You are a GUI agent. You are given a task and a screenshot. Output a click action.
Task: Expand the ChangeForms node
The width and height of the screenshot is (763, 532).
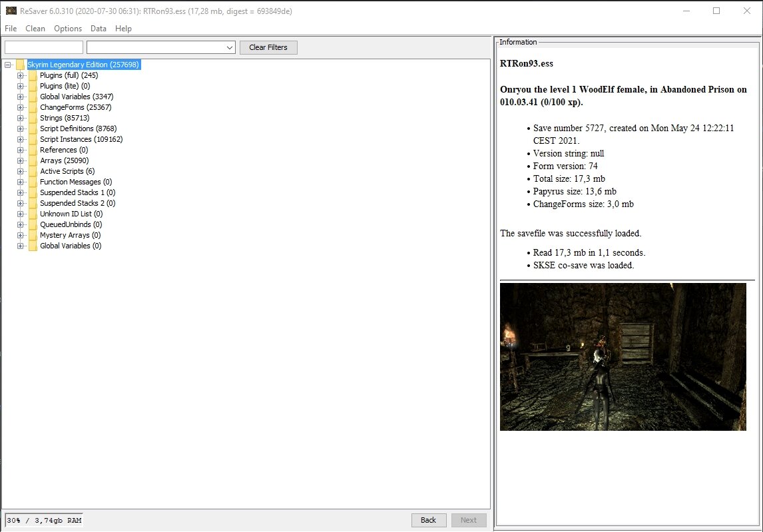[21, 108]
